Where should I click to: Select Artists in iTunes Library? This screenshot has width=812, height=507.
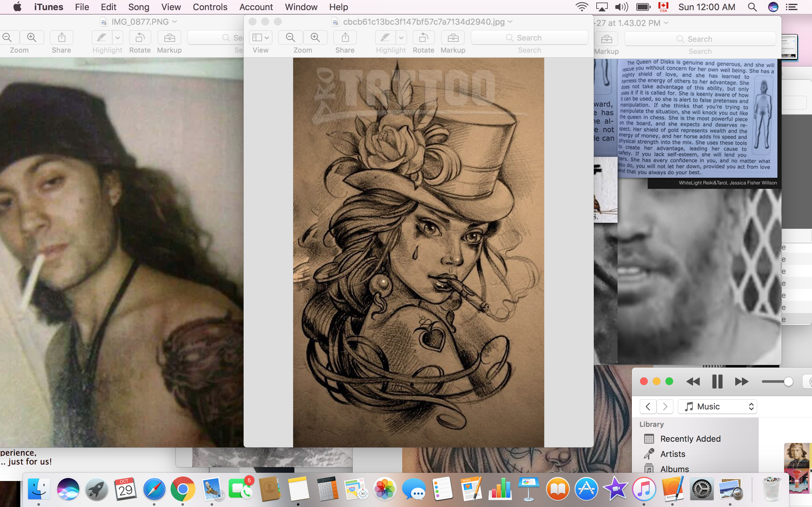tap(672, 454)
